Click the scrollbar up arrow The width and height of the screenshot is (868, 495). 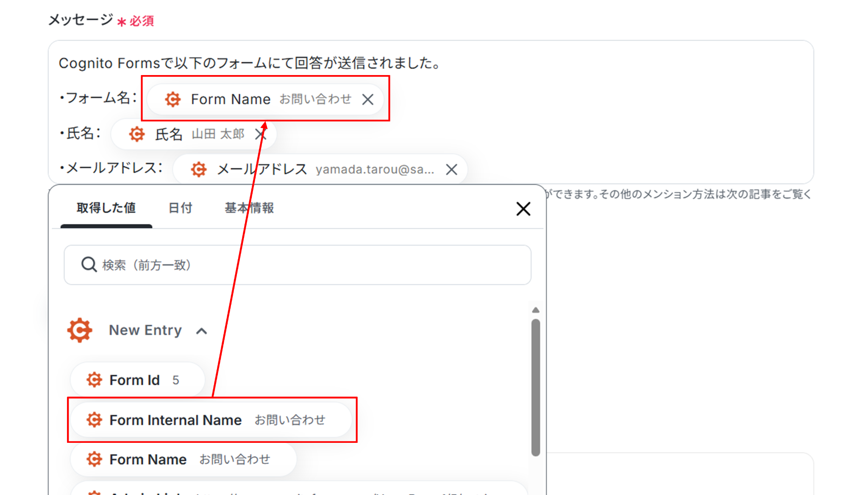click(x=536, y=310)
